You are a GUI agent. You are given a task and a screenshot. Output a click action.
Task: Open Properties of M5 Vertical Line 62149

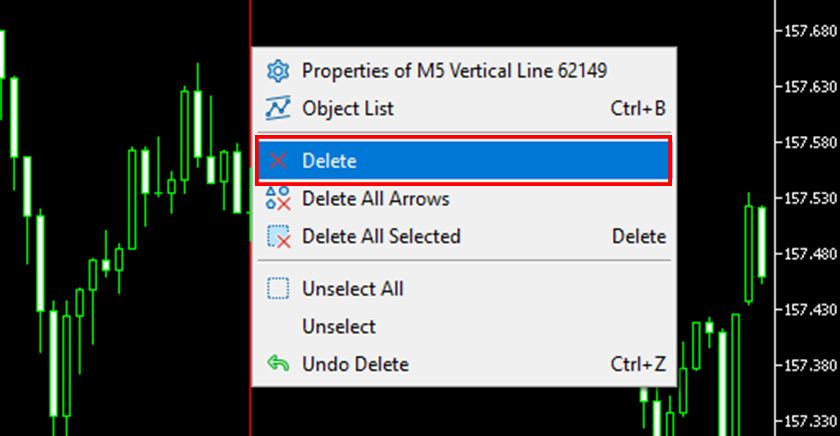(x=454, y=71)
